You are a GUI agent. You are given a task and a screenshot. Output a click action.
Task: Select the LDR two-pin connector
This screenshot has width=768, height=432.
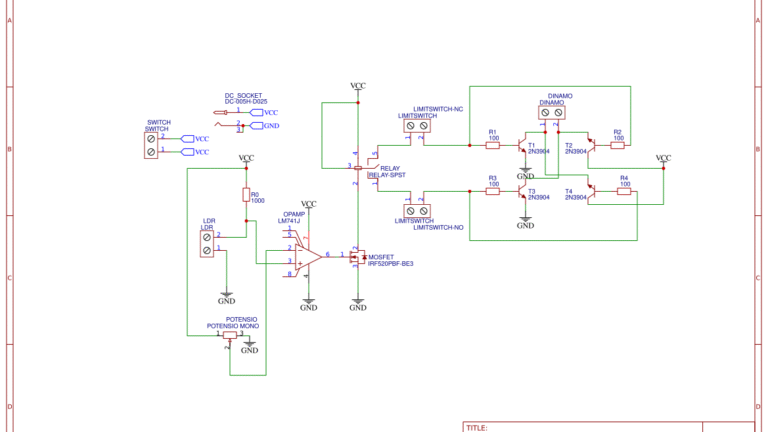[207, 243]
